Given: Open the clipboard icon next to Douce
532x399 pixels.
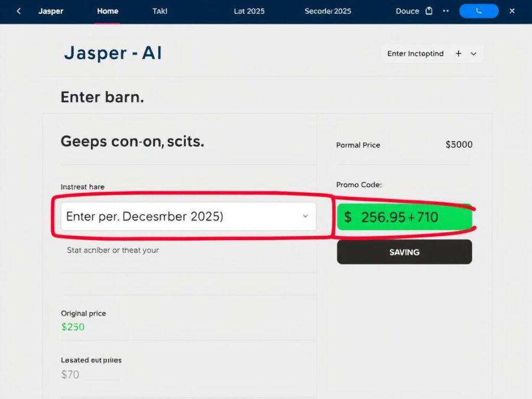Looking at the screenshot, I should pos(430,11).
